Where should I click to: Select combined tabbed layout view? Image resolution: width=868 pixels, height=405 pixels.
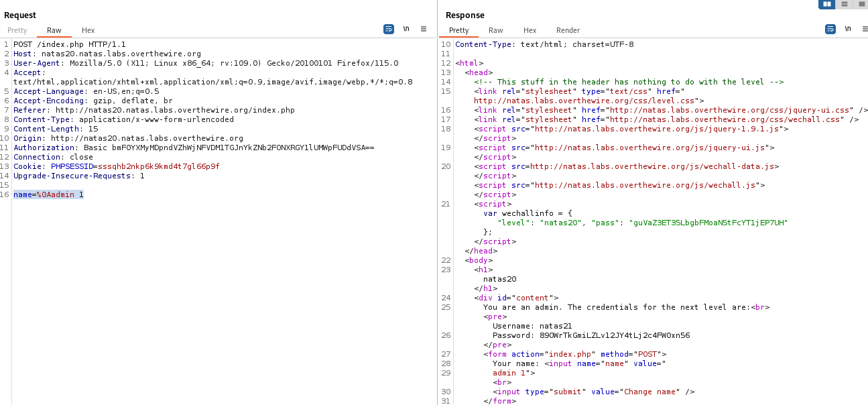[x=861, y=4]
